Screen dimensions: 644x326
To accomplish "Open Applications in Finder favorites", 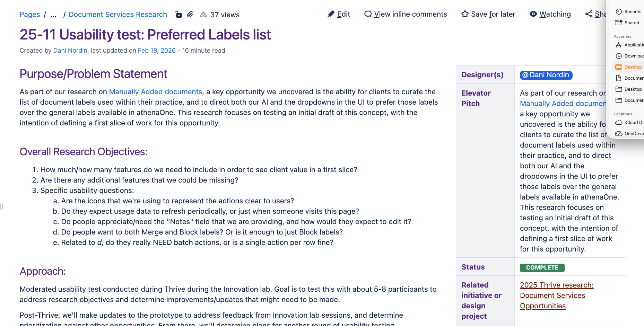I will [634, 45].
